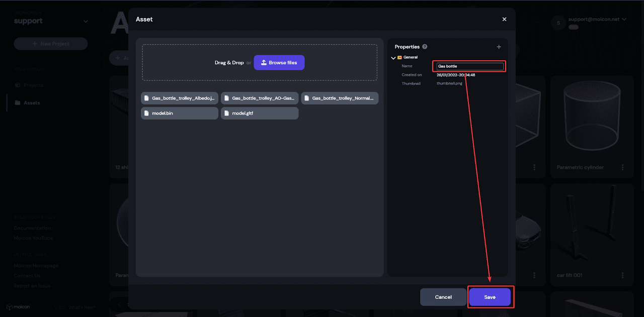Click the file icon on model.bin

146,114
